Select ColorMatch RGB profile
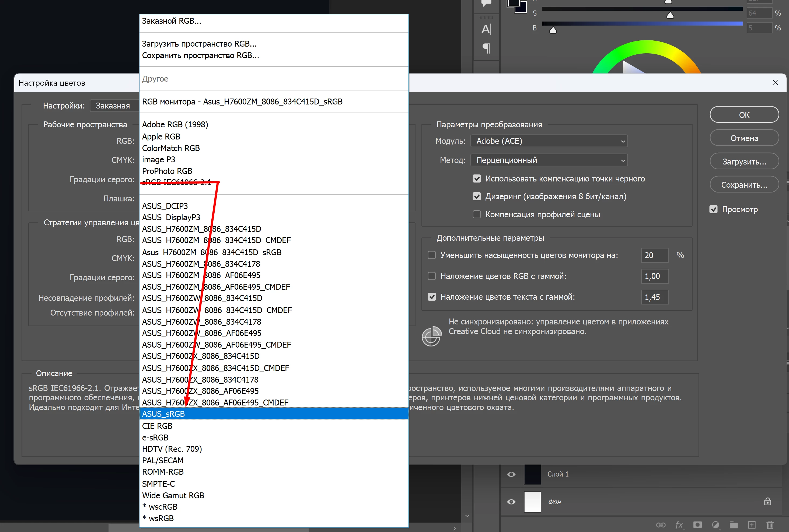 [x=274, y=148]
